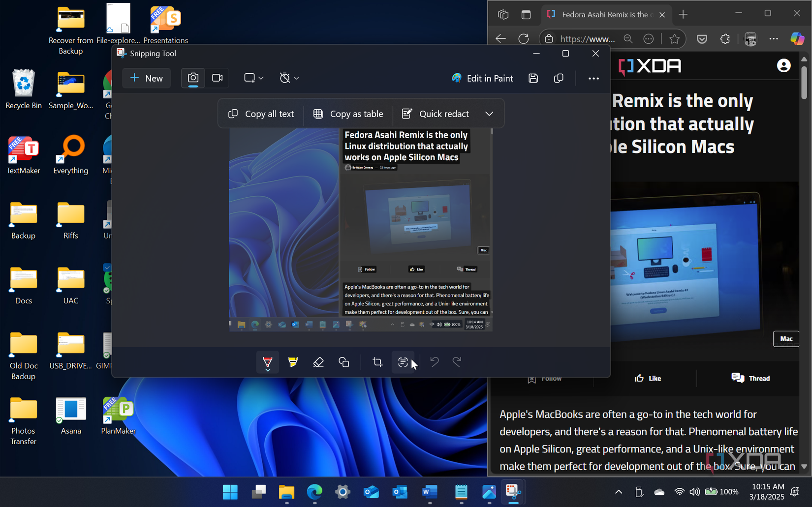Viewport: 812px width, 507px height.
Task: Start a New snip
Action: [x=146, y=78]
